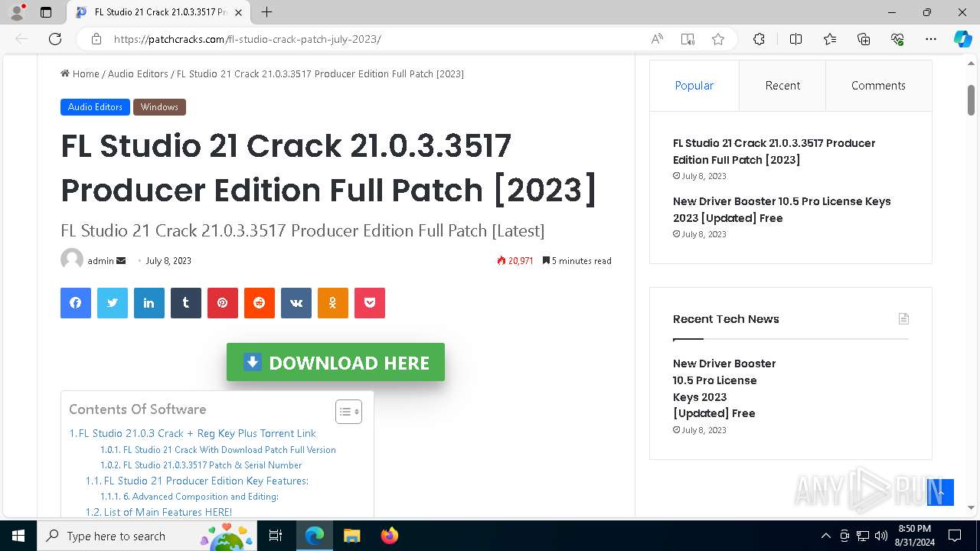This screenshot has height=551, width=980.
Task: Open Browser essentials
Action: click(897, 39)
